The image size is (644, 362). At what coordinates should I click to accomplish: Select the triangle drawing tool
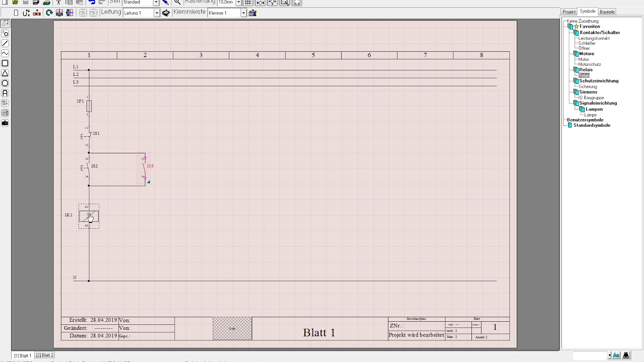[5, 73]
